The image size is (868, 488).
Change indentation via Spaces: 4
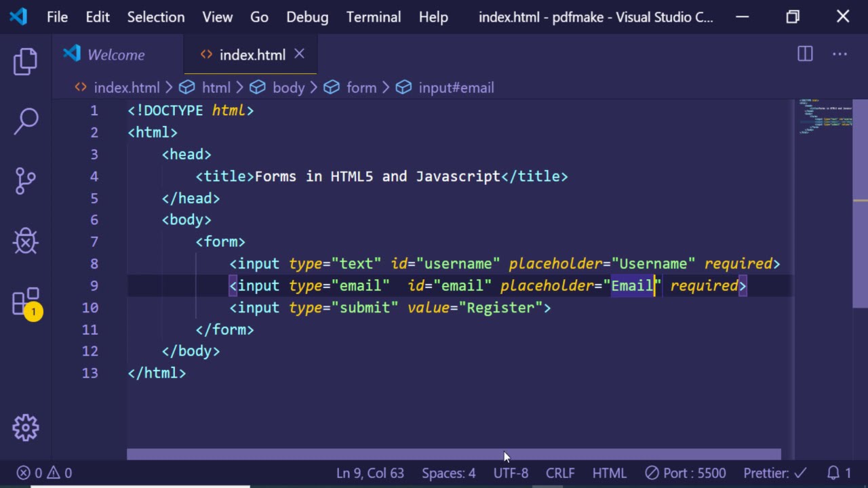[x=449, y=473]
